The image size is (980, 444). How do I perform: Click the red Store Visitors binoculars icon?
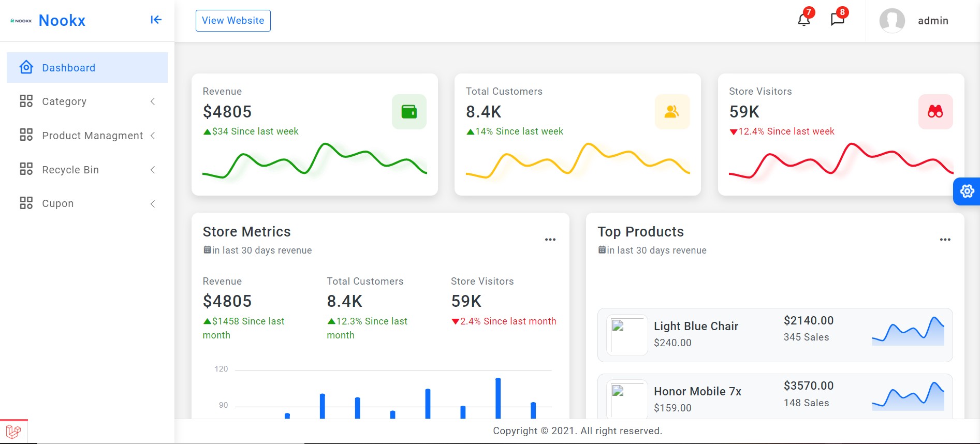(935, 112)
